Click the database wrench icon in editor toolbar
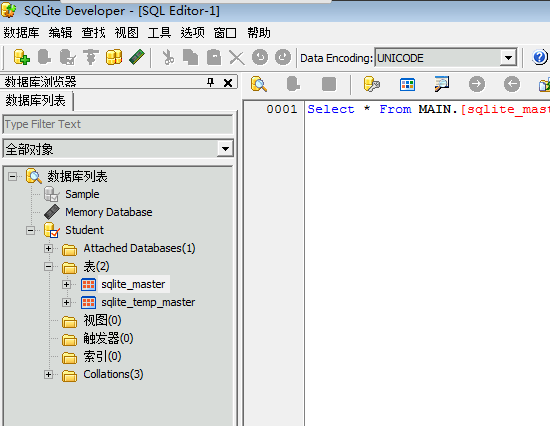550x426 pixels. coord(371,84)
